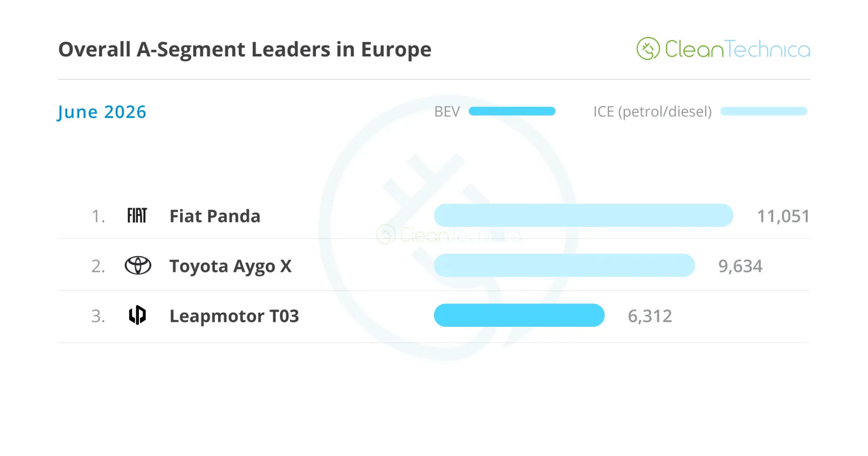Click the Toyota logo icon
Viewport: 868px width, 456px height.
[138, 265]
